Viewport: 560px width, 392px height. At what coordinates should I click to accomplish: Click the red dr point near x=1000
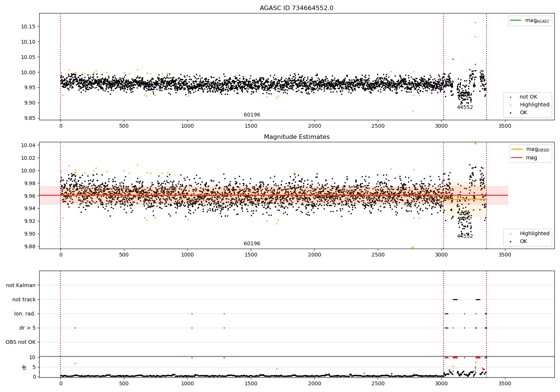(192, 358)
